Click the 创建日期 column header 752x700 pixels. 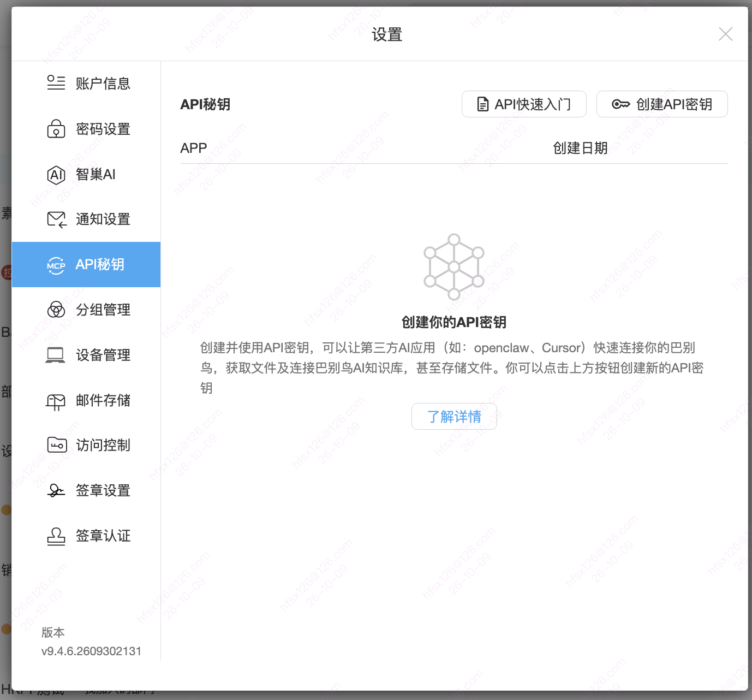click(x=580, y=148)
